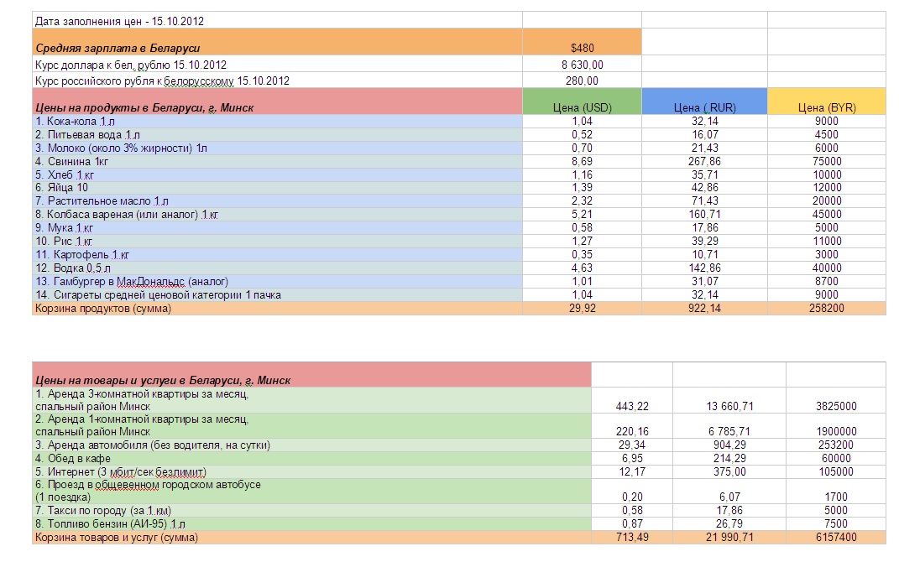Screen dimensions: 899x588
Task: Select the milk USD price 0,70
Action: [x=582, y=148]
